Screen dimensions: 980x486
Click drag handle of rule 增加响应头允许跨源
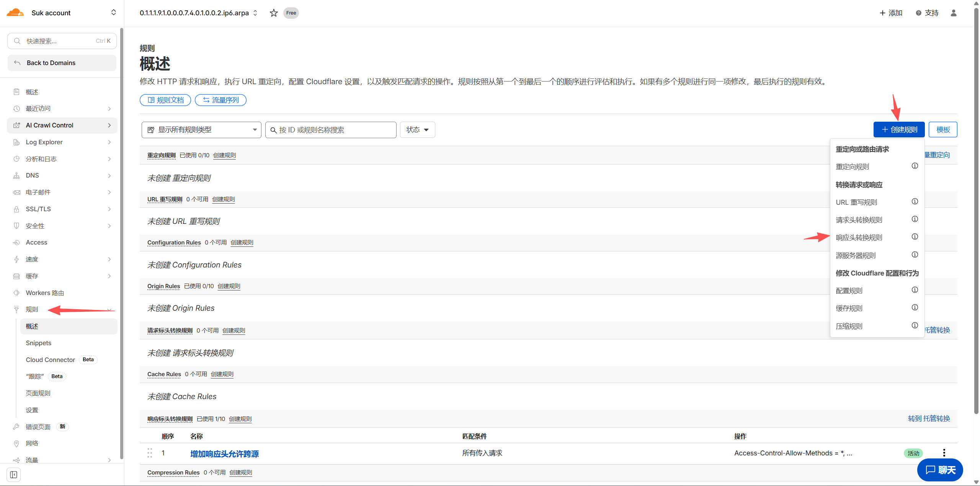[x=150, y=453]
